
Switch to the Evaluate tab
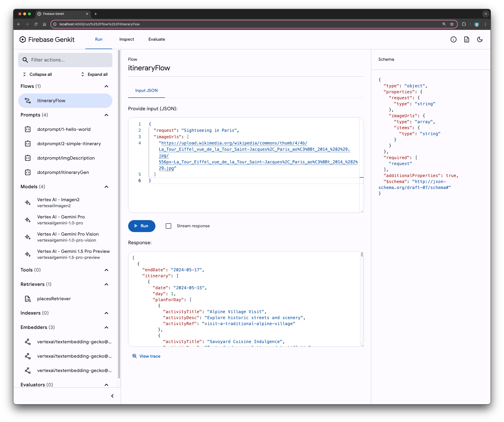tap(156, 39)
